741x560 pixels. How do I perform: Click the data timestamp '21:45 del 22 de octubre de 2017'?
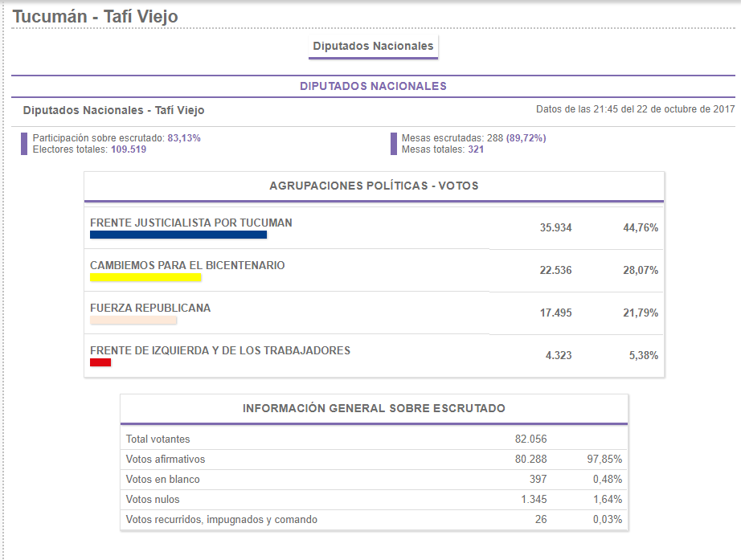pyautogui.click(x=664, y=109)
